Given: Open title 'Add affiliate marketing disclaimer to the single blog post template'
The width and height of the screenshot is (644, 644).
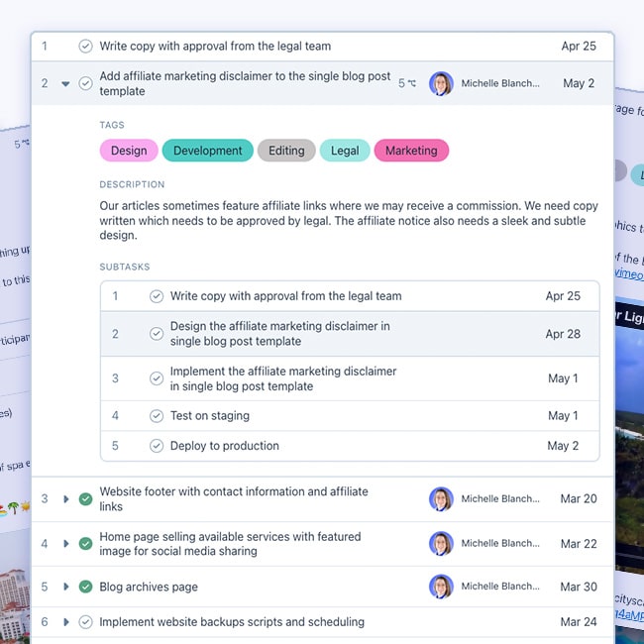Looking at the screenshot, I should click(245, 83).
